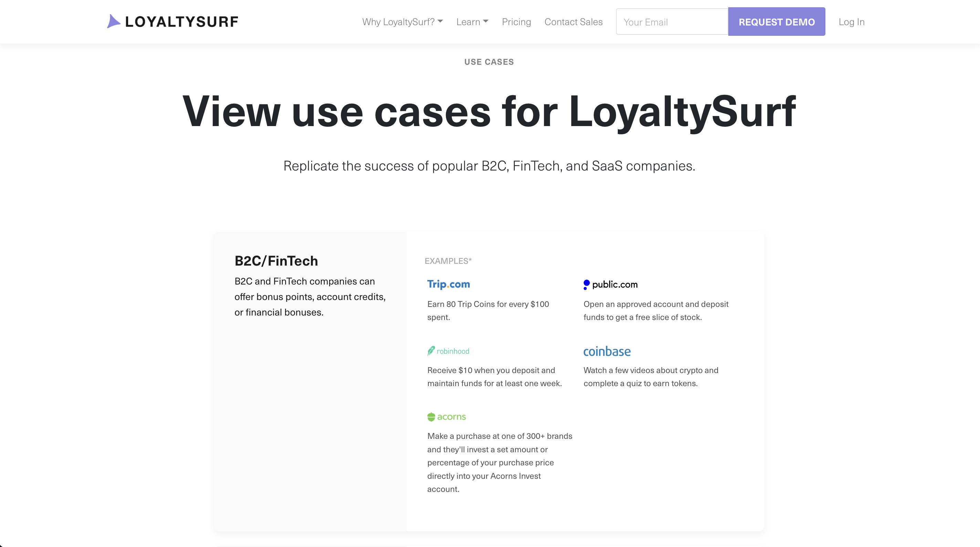980x547 pixels.
Task: Expand the chevron next to Learn
Action: click(x=486, y=22)
